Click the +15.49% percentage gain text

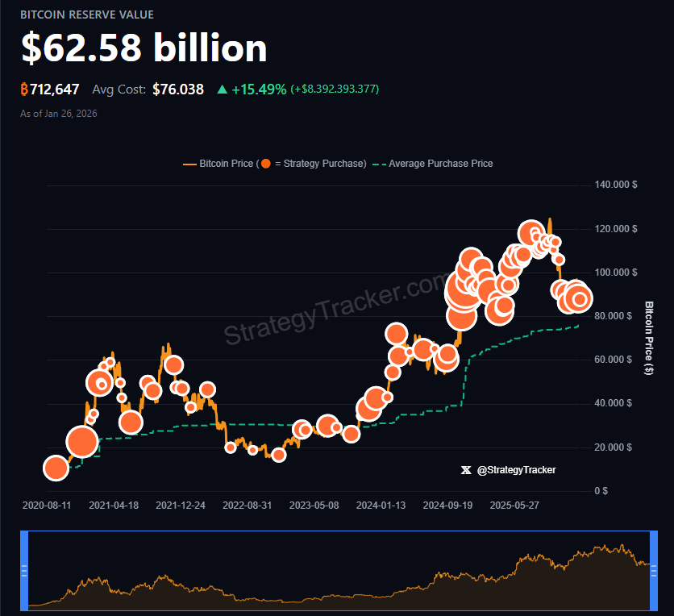click(x=260, y=89)
